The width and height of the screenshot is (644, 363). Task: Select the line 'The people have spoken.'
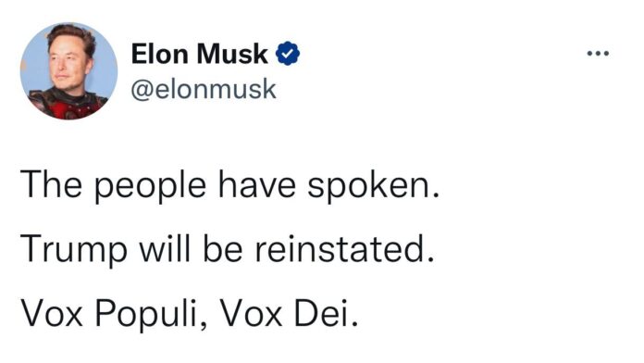coord(230,186)
